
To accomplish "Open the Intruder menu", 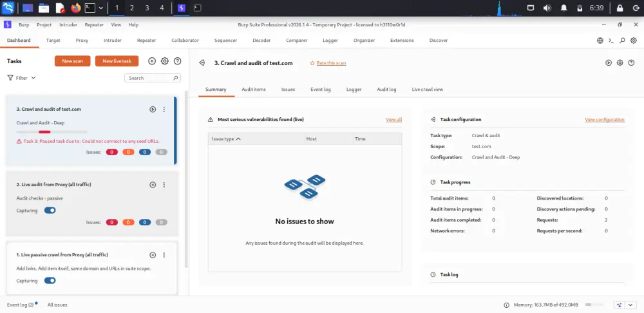I will pyautogui.click(x=68, y=24).
